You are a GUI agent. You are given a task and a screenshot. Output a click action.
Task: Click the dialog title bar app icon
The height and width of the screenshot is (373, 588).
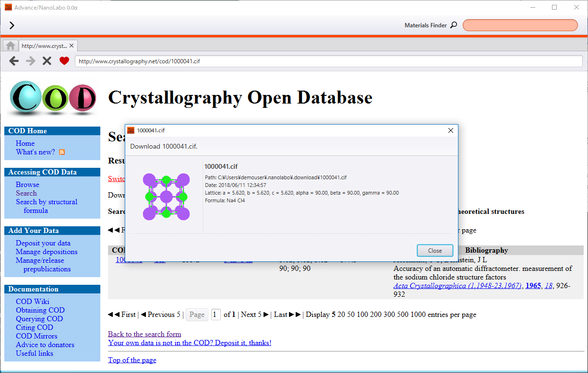[x=131, y=130]
